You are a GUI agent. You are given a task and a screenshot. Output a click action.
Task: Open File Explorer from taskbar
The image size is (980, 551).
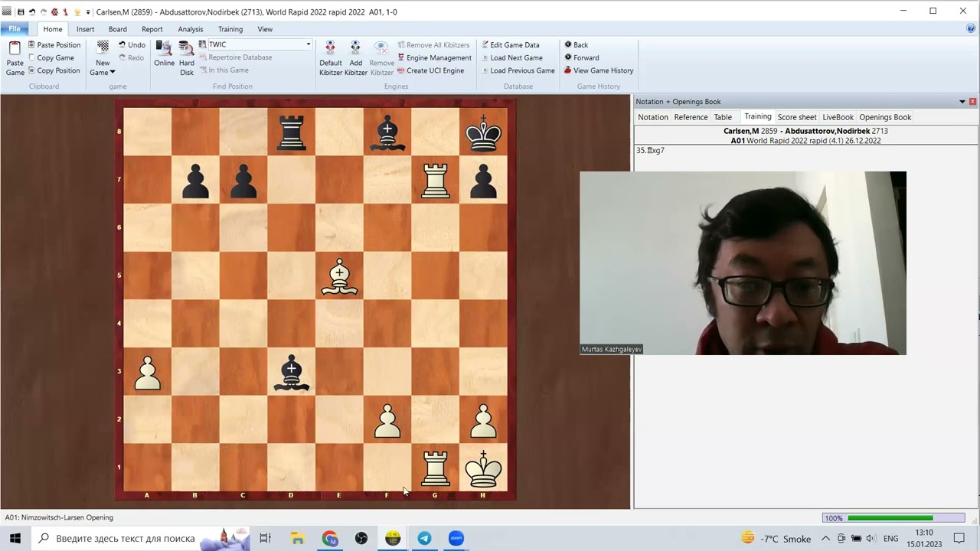pos(299,538)
